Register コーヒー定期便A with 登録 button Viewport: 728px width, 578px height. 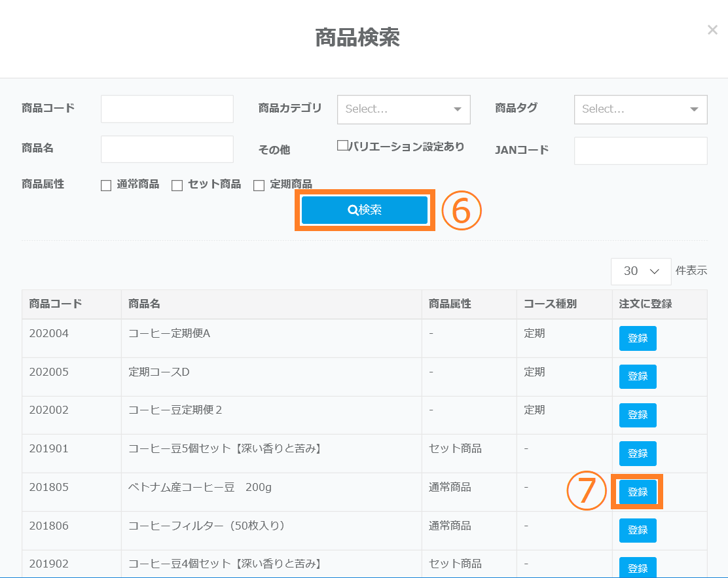[x=638, y=338]
